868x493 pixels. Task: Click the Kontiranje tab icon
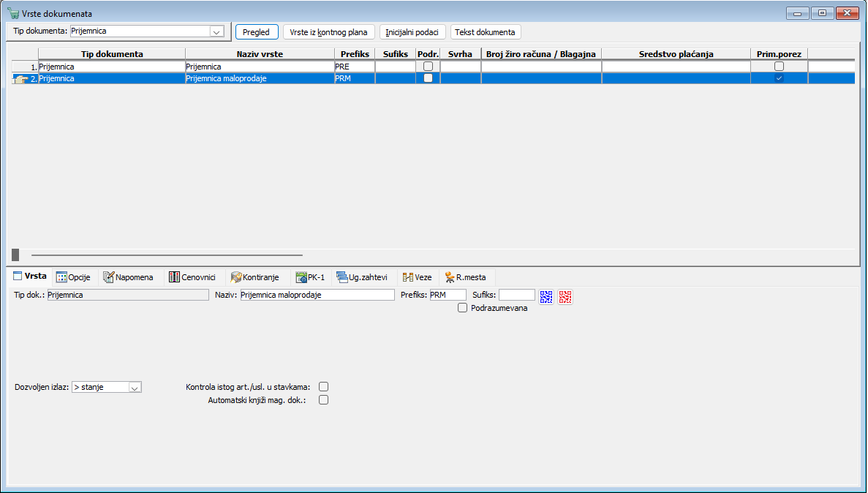(236, 277)
